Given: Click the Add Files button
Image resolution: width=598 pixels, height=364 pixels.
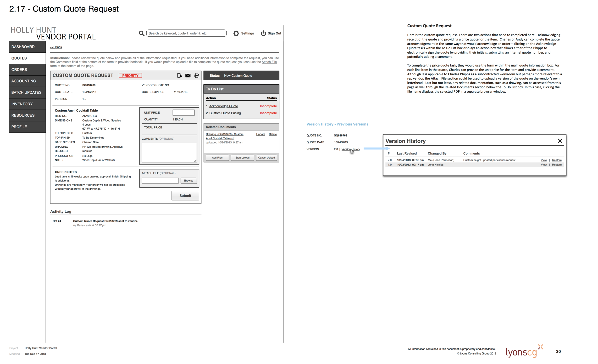Looking at the screenshot, I should click(x=217, y=158).
